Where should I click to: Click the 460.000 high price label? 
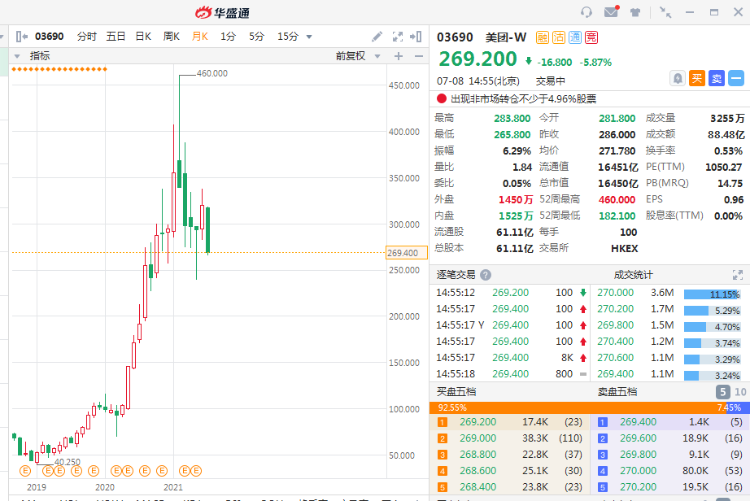[212, 73]
